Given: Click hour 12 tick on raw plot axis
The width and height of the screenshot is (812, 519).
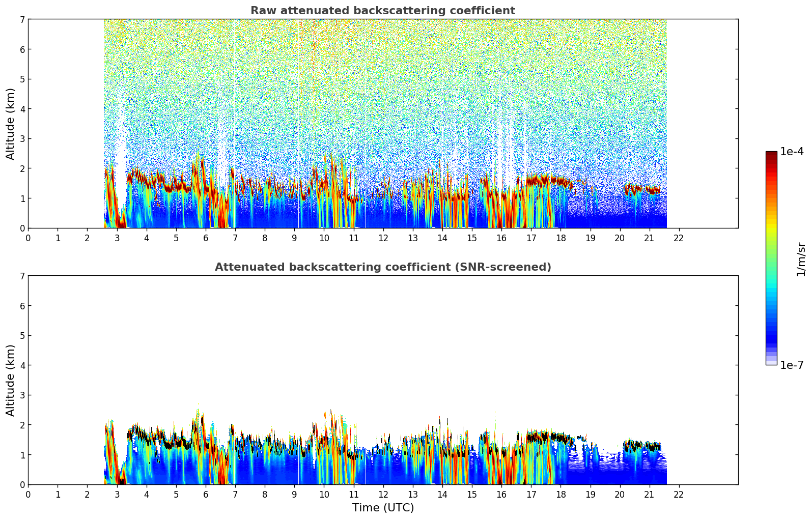Looking at the screenshot, I should 383,238.
